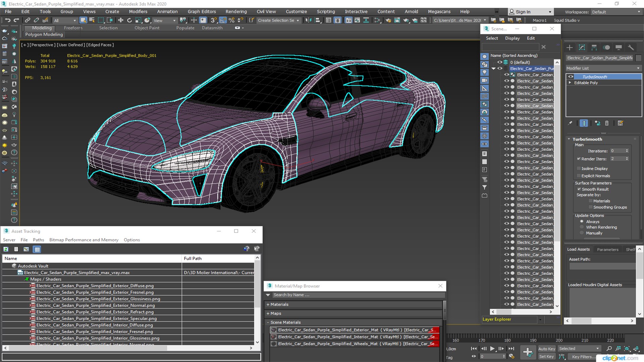644x362 pixels.
Task: Open the Selected key filter dropdown
Action: click(579, 349)
